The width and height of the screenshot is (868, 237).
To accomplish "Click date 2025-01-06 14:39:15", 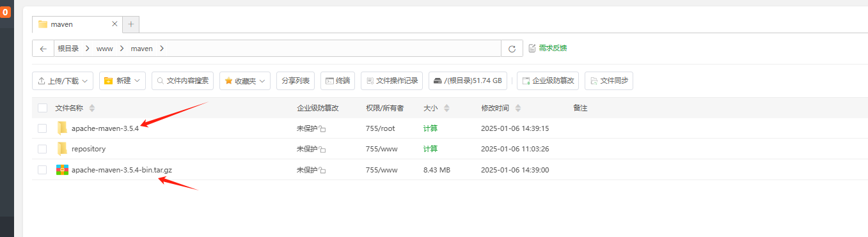I will [x=515, y=128].
